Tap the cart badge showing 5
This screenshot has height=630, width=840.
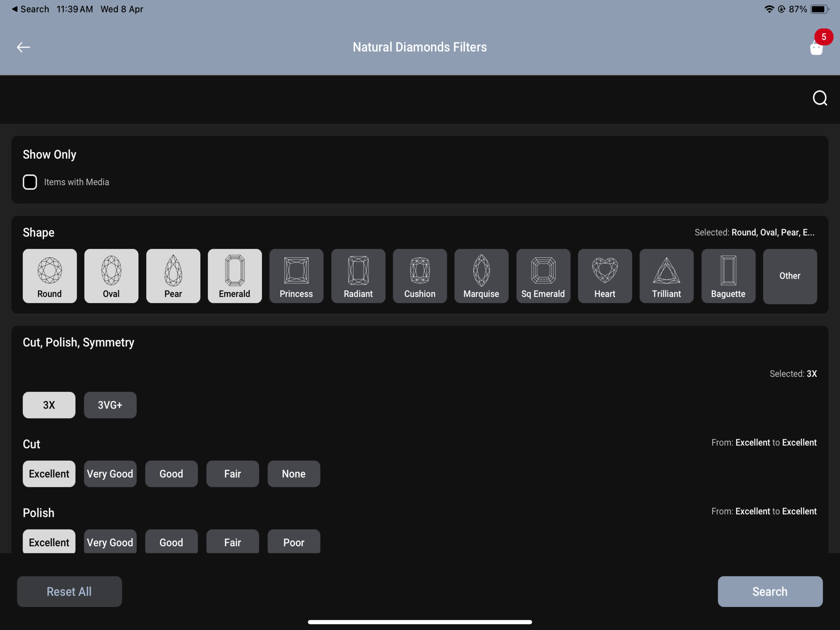tap(824, 37)
